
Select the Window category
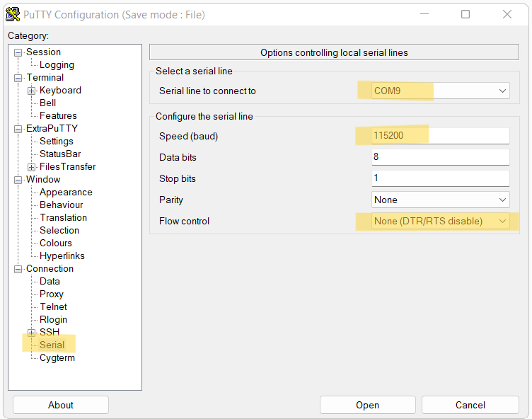pyautogui.click(x=43, y=179)
